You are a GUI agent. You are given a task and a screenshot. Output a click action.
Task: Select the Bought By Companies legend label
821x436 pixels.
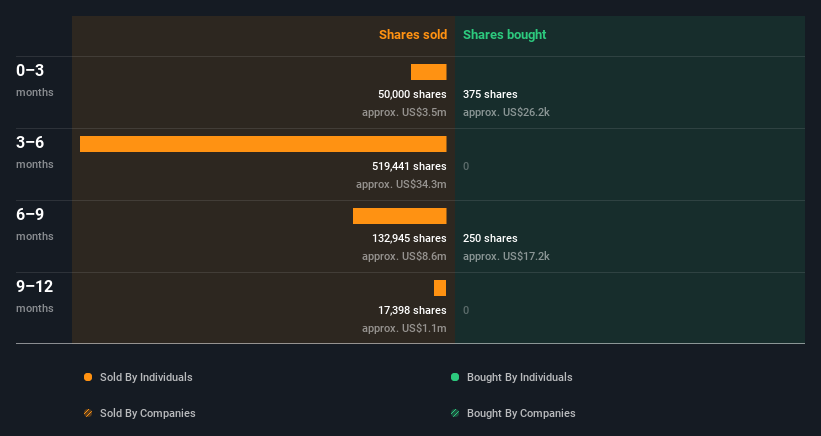[x=521, y=413]
